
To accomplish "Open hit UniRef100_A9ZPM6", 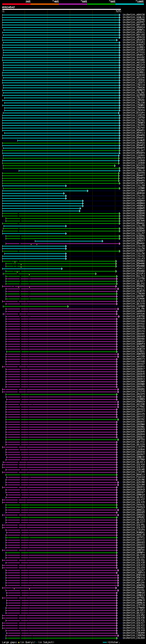I will 134,20.
